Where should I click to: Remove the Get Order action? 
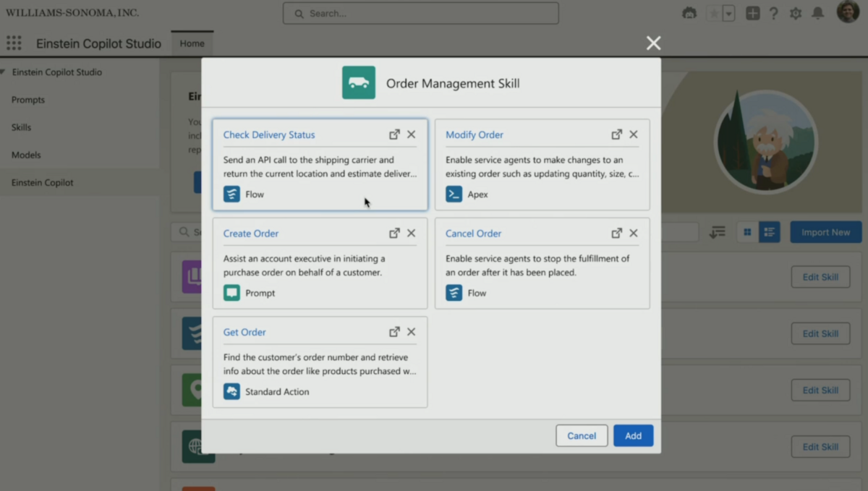point(411,332)
